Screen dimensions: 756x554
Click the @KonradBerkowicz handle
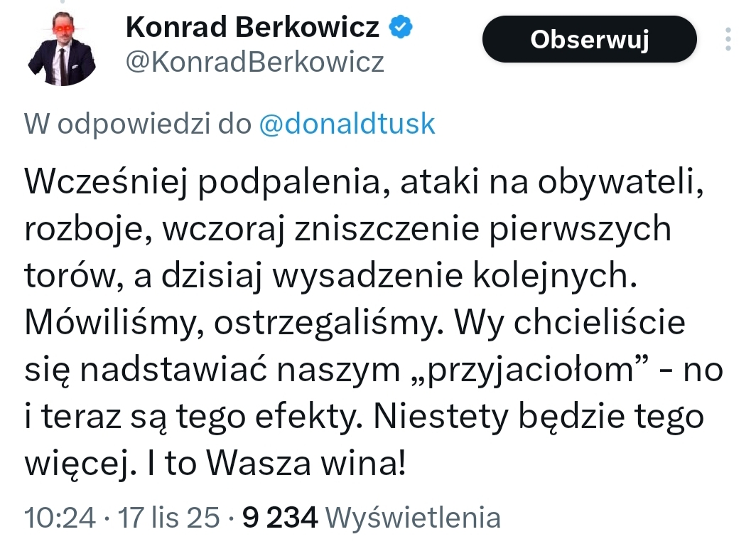coord(255,63)
